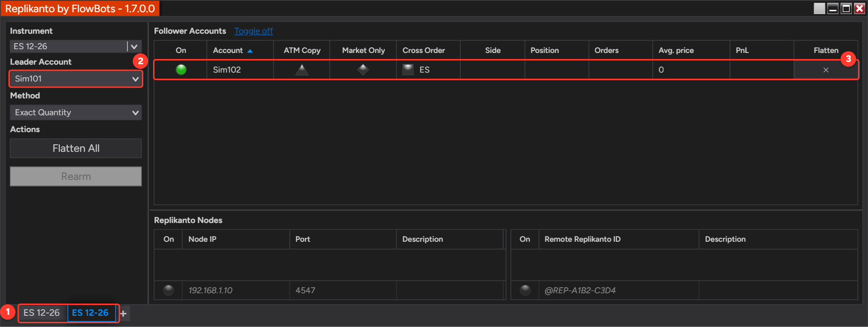
Task: Switch to the first ES 12-26 tab
Action: coord(42,313)
